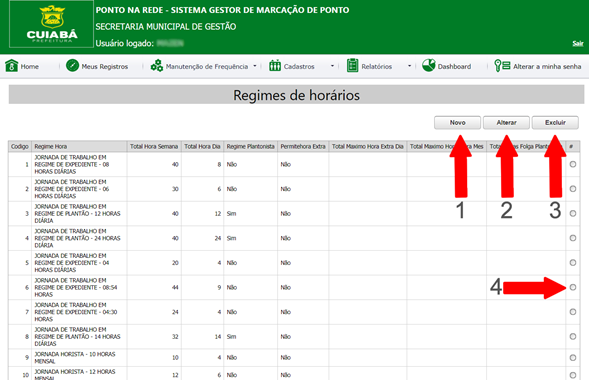Click the Cuiabá Prefeitura logo
The width and height of the screenshot is (589, 380).
coord(51,24)
